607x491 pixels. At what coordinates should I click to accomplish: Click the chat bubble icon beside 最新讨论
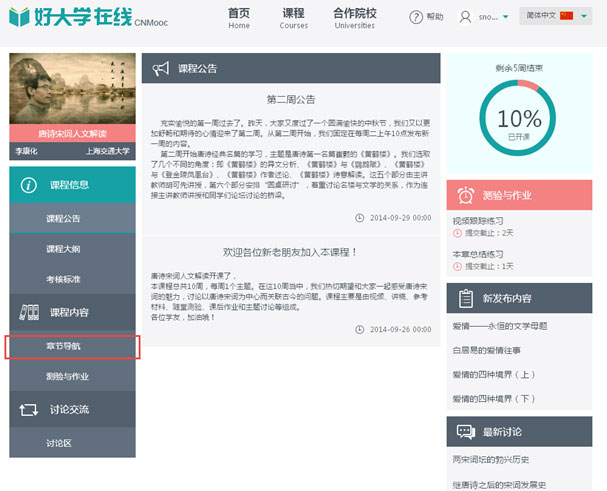(x=465, y=431)
